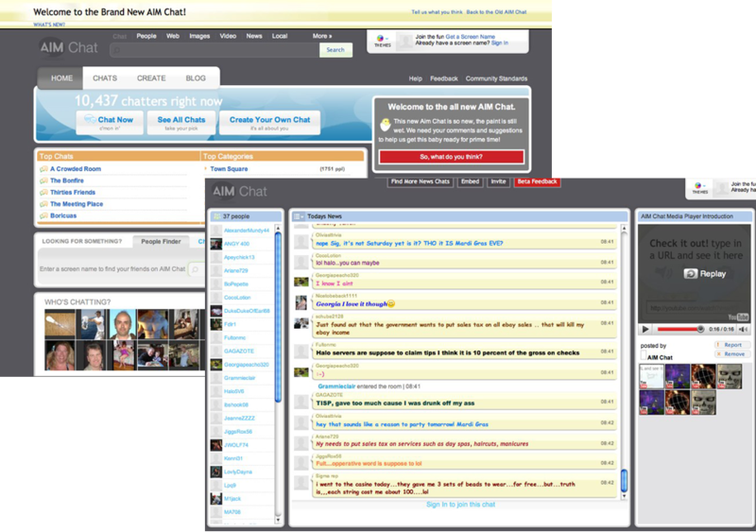Image resolution: width=756 pixels, height=532 pixels.
Task: Click the user list scrollbar thumb
Action: [x=278, y=317]
